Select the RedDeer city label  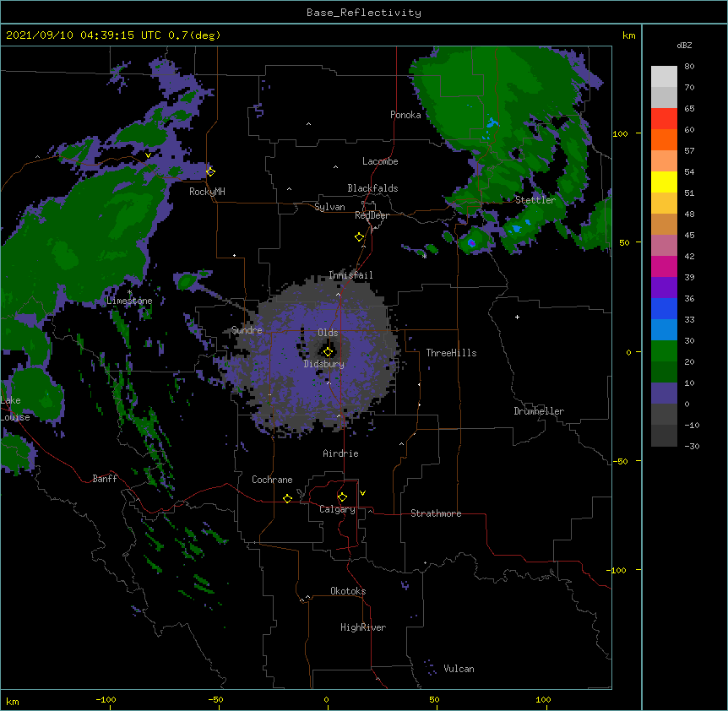372,215
